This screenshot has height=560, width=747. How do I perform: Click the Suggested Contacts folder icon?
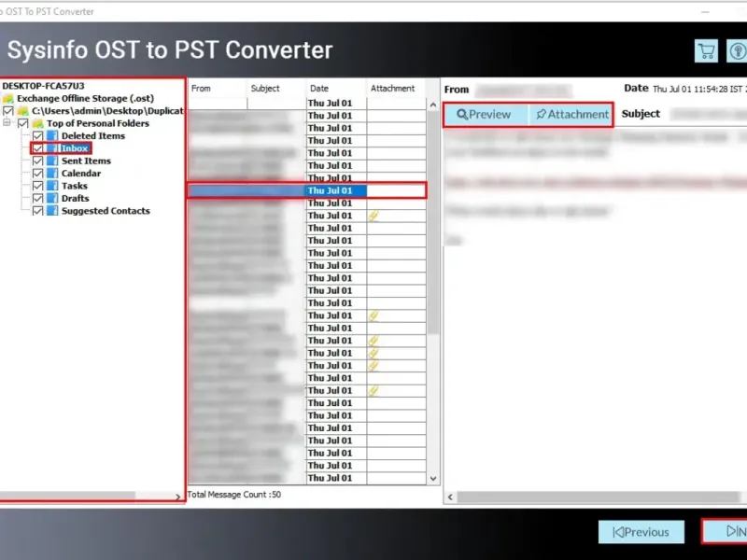pos(52,211)
